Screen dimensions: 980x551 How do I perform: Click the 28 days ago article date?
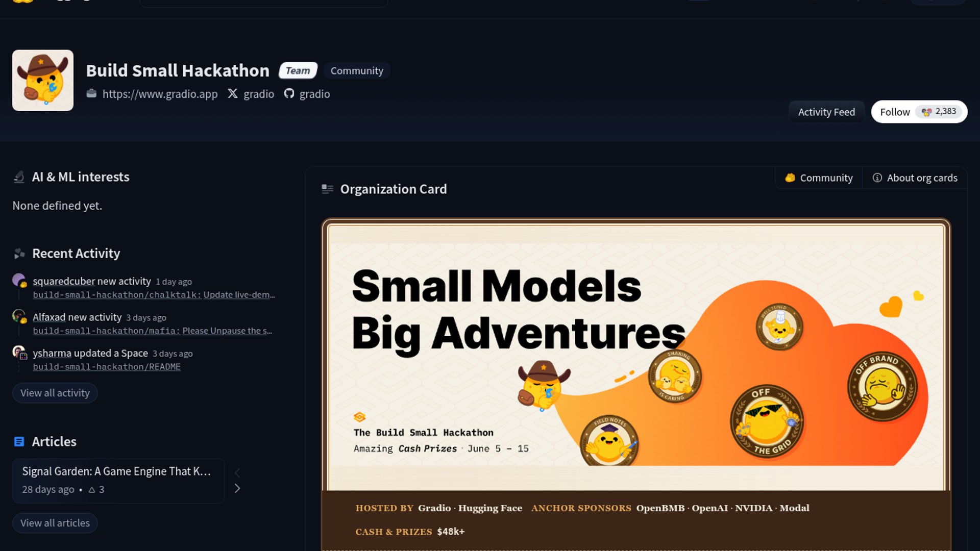click(x=48, y=489)
